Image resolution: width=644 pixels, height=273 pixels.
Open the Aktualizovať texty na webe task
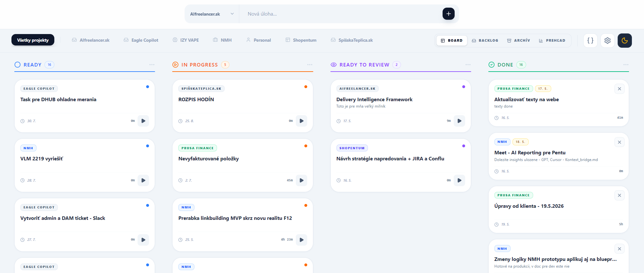point(526,100)
